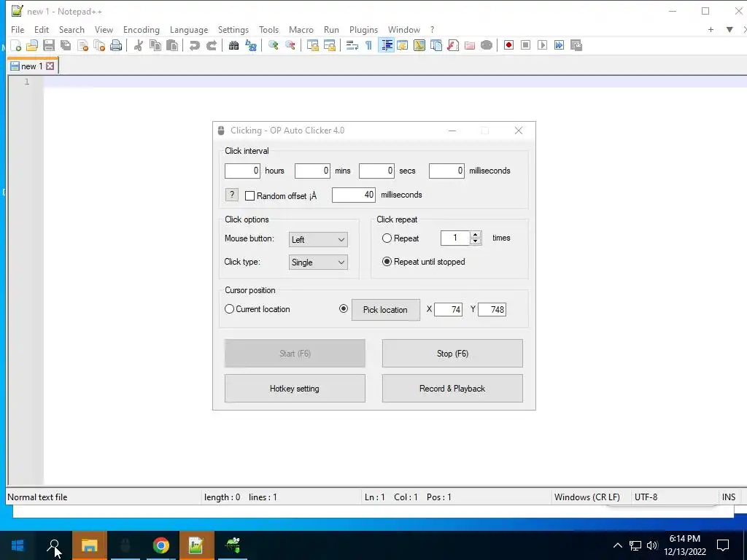This screenshot has height=560, width=747.
Task: Click the Zoom Out toolbar icon
Action: pos(290,45)
